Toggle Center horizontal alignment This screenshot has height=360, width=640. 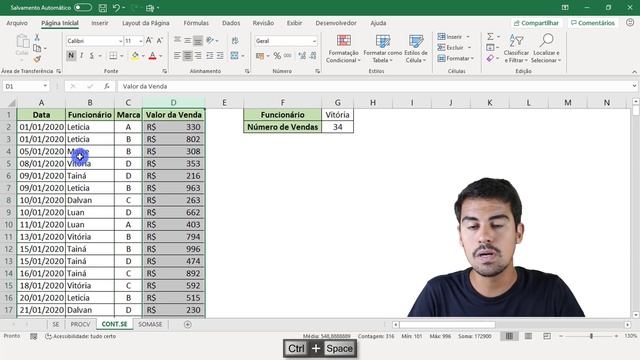click(x=187, y=56)
